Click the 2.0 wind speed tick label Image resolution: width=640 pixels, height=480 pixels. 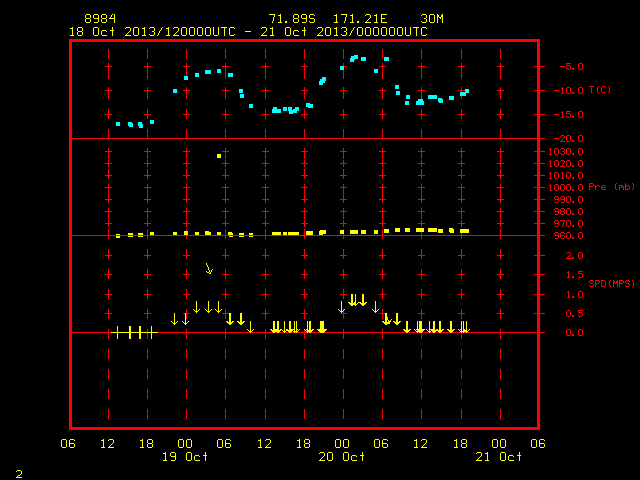(x=575, y=256)
